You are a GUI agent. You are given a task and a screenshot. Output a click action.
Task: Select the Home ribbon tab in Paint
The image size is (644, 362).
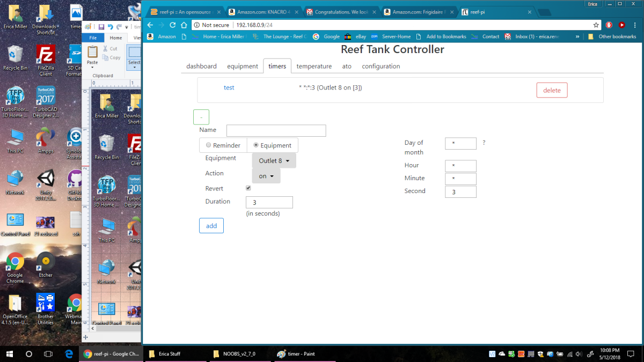point(116,38)
